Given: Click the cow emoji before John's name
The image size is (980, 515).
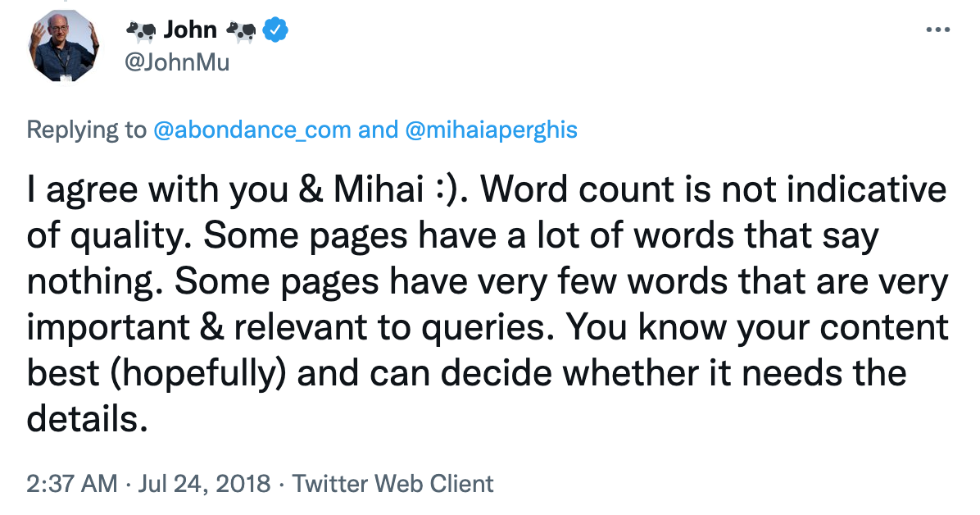Looking at the screenshot, I should coord(141,30).
